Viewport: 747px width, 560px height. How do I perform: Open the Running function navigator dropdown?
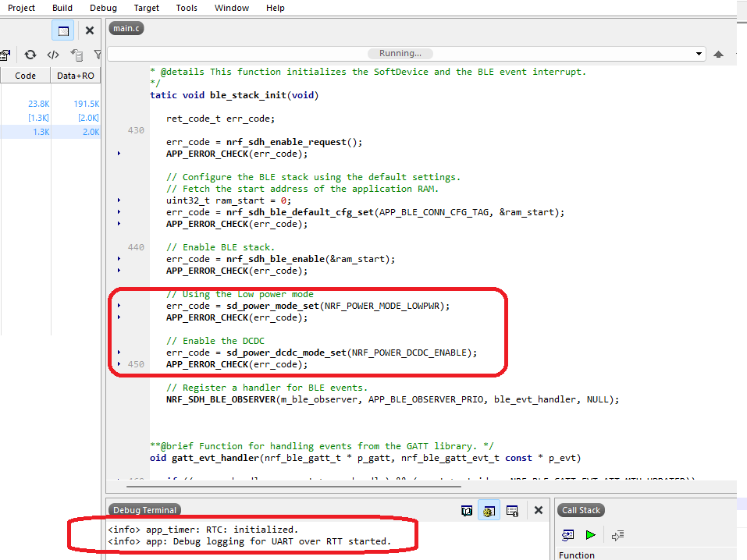[x=699, y=54]
